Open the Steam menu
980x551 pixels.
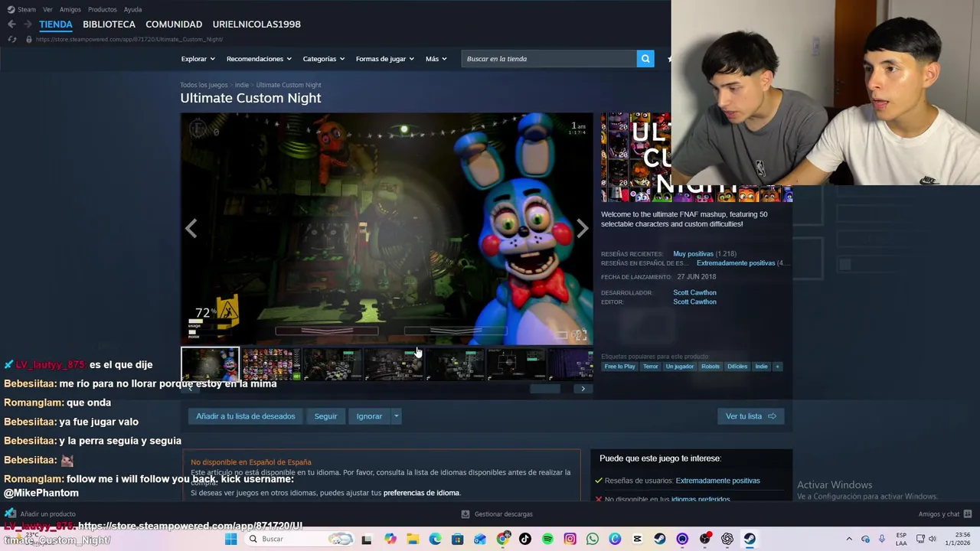22,9
